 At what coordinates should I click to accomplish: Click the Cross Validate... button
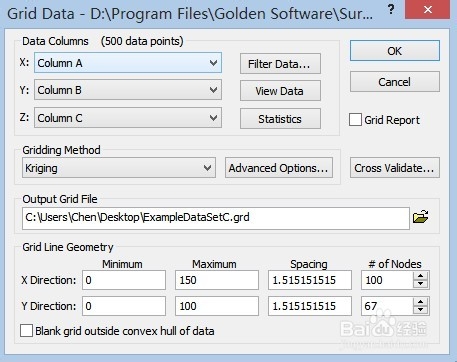(395, 168)
